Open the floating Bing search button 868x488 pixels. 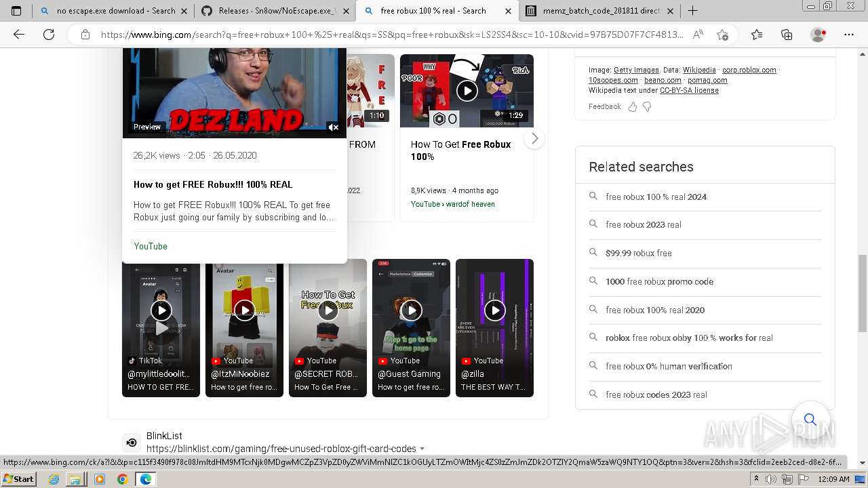(x=810, y=420)
